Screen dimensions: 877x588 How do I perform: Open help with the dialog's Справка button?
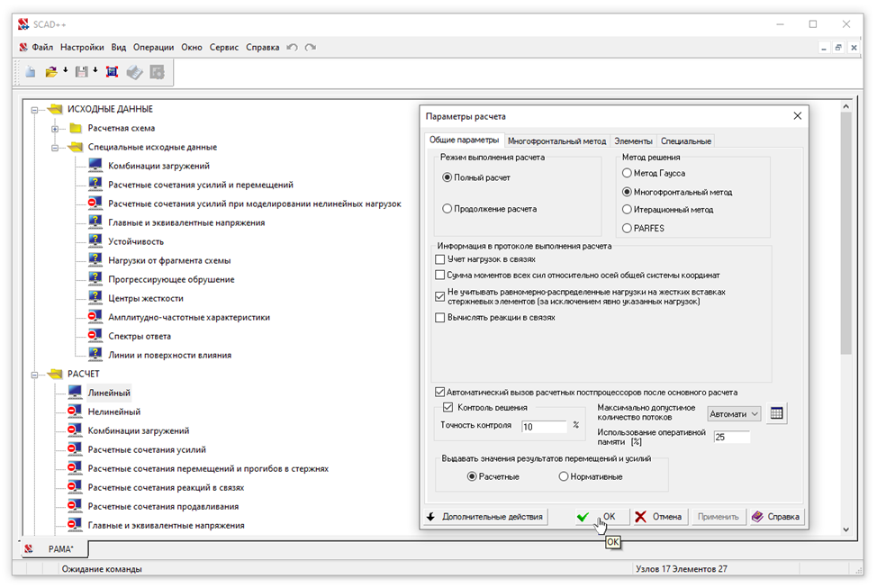(x=776, y=516)
